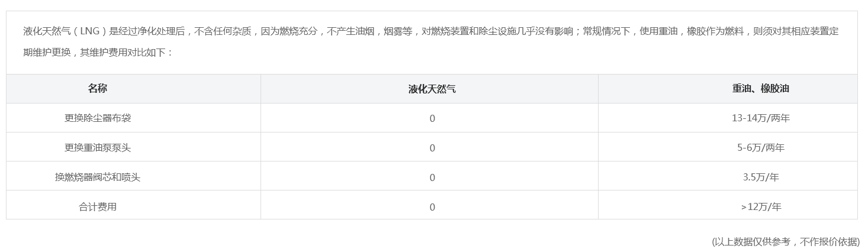
Task: Select the 合计费用 row label
Action: click(98, 206)
